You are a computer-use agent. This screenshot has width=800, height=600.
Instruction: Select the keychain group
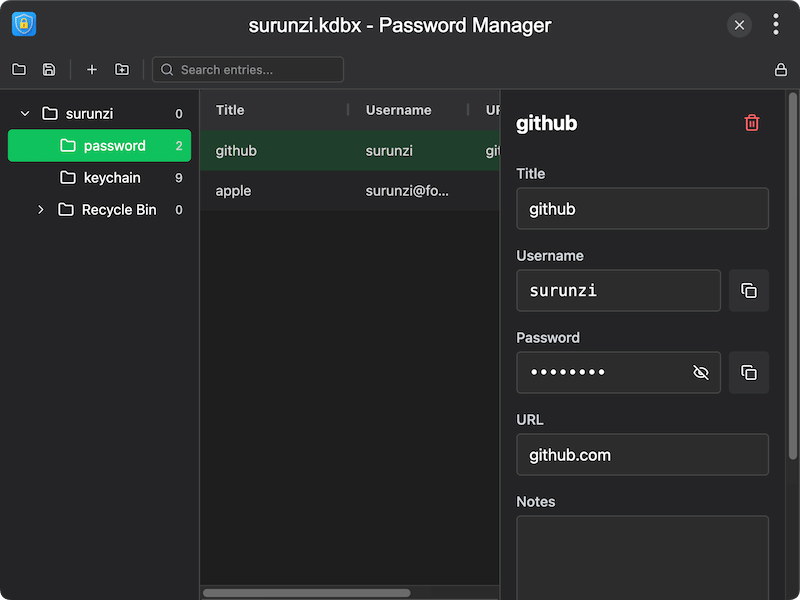[111, 178]
